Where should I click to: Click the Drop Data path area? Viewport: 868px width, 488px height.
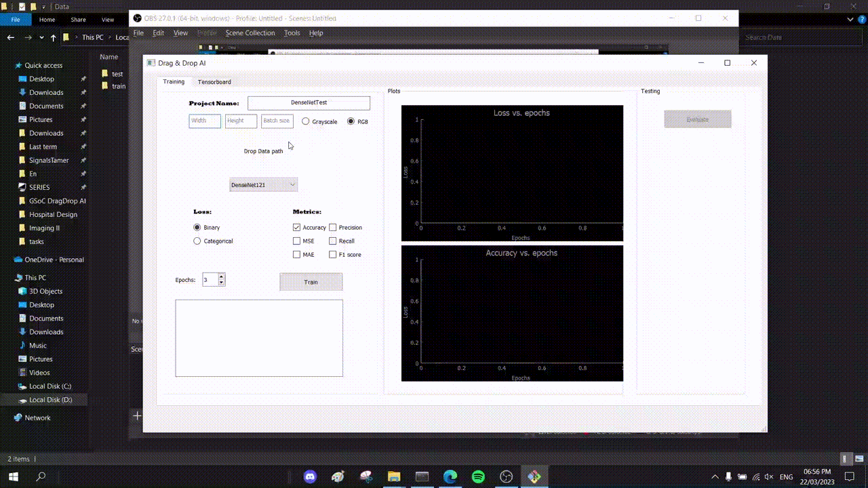(263, 151)
